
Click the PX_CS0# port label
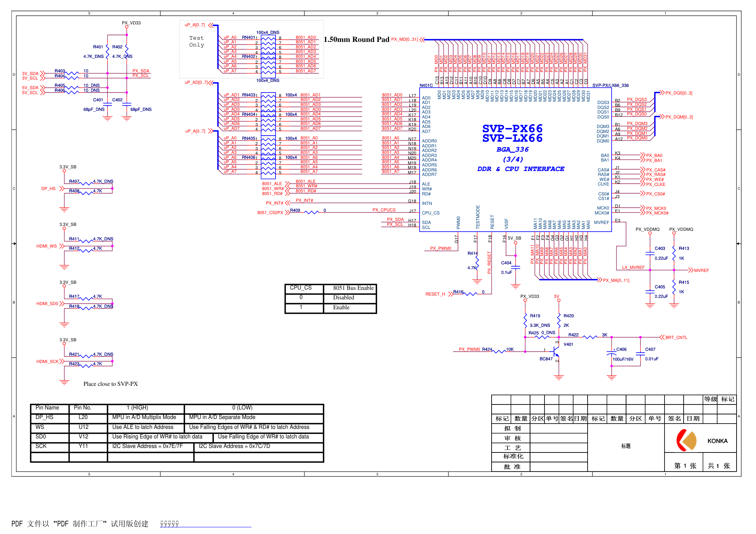point(655,194)
